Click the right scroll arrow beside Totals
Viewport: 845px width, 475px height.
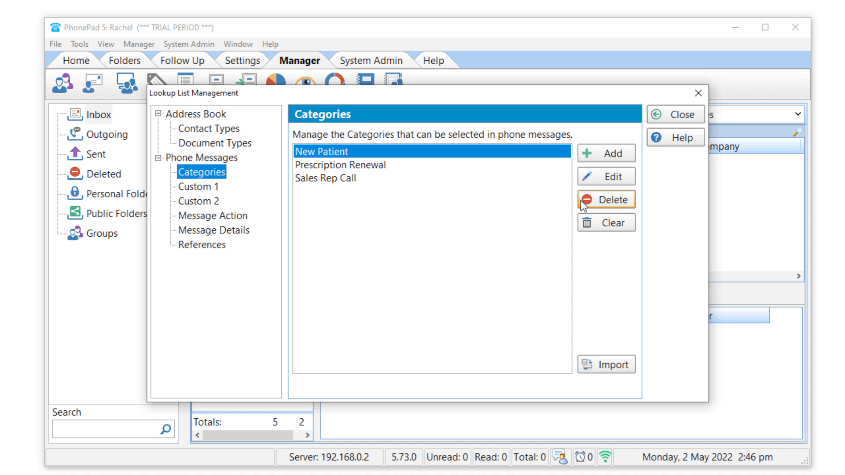point(307,435)
